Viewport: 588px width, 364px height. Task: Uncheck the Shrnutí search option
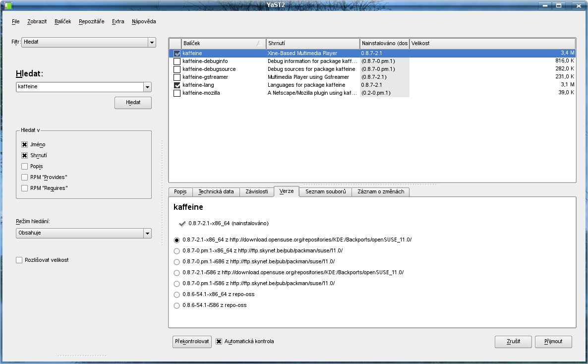(24, 155)
